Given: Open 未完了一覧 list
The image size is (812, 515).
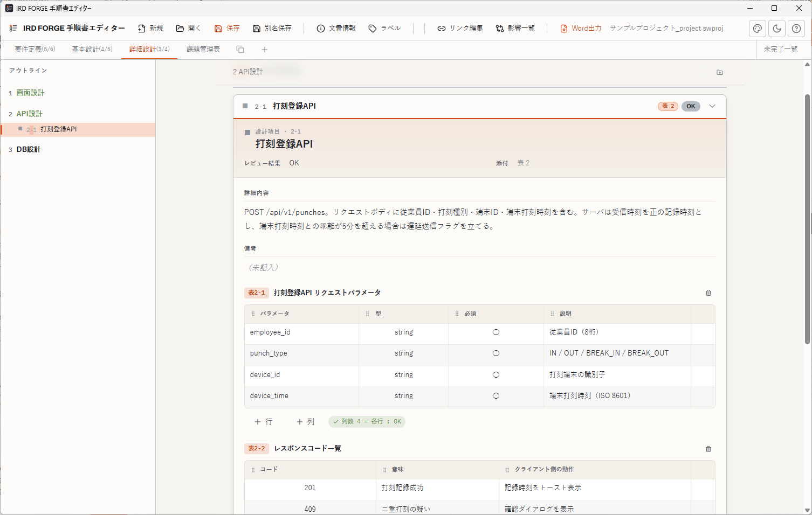Looking at the screenshot, I should 781,49.
